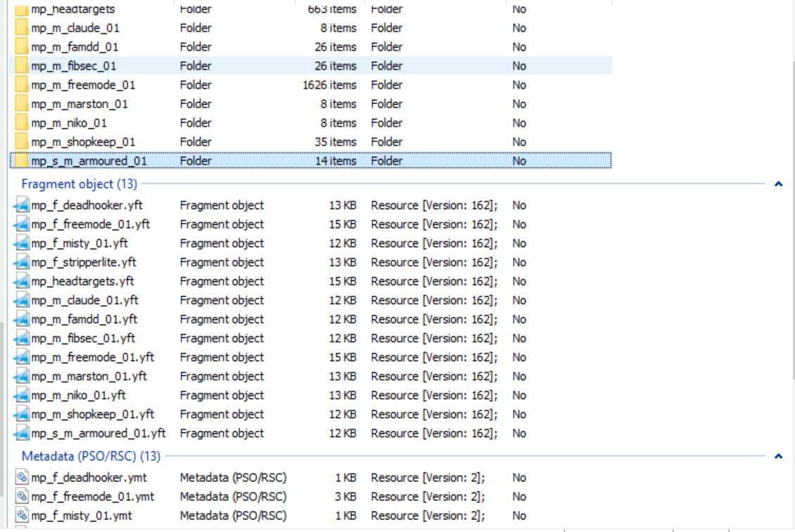Viewport: 795px width, 532px height.
Task: Select file name mp_f_stripperlite.yft
Action: point(84,262)
